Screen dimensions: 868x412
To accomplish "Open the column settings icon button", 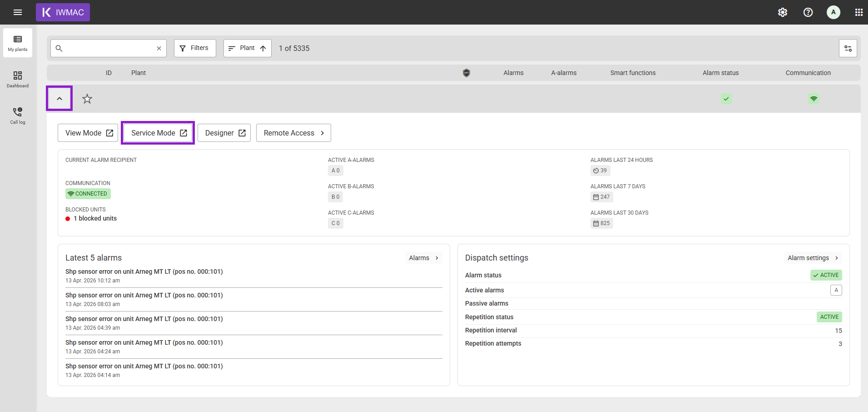I will coord(848,48).
